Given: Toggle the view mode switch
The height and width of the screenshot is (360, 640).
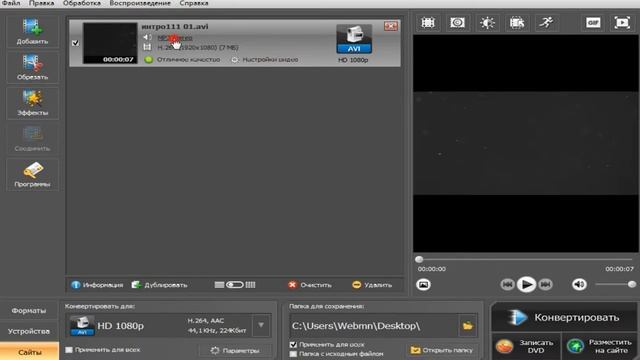Looking at the screenshot, I should point(235,285).
